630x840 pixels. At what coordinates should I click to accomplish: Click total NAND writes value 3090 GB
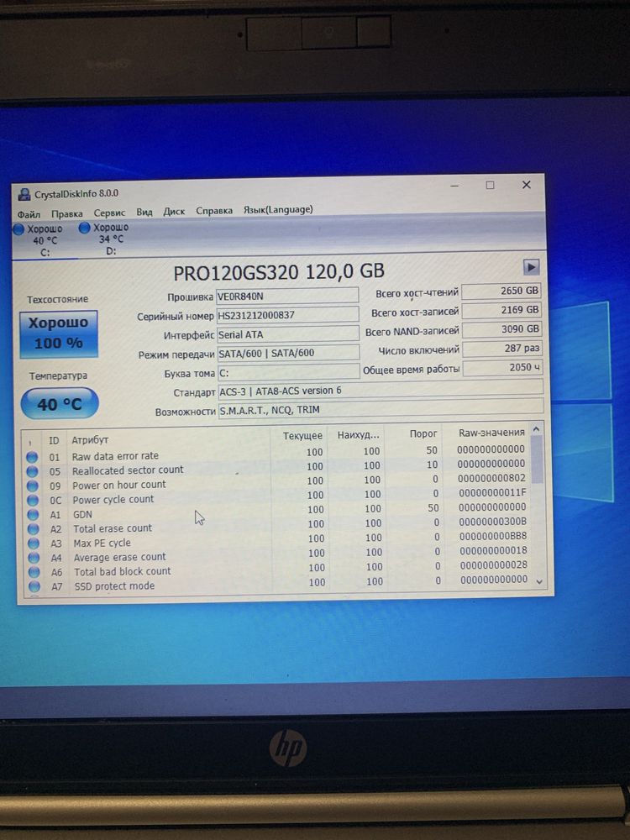point(502,329)
